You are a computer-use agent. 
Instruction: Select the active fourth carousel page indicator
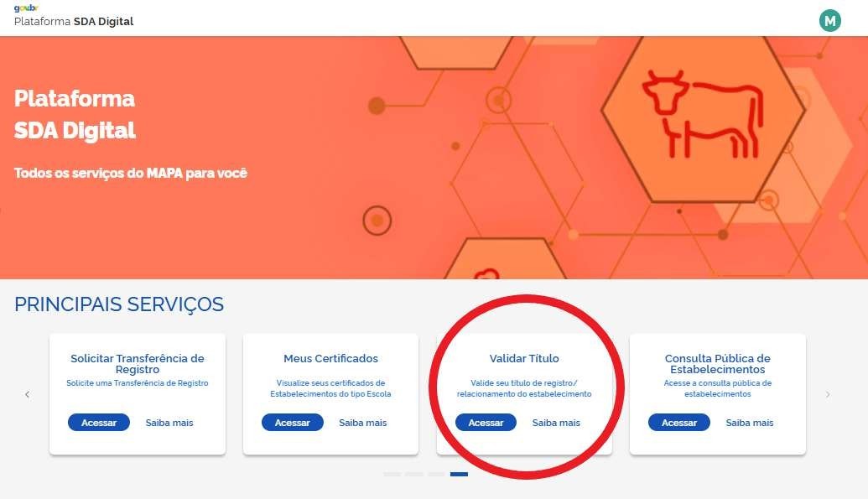click(x=459, y=474)
